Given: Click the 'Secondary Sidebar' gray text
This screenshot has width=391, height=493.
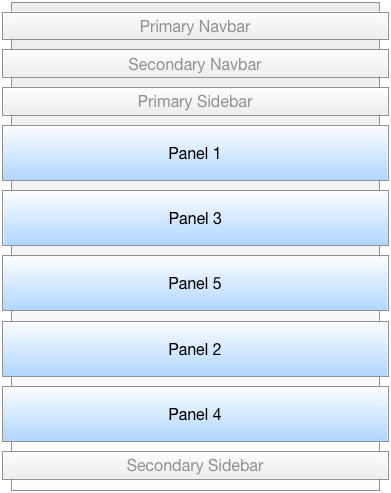Looking at the screenshot, I should (195, 465).
